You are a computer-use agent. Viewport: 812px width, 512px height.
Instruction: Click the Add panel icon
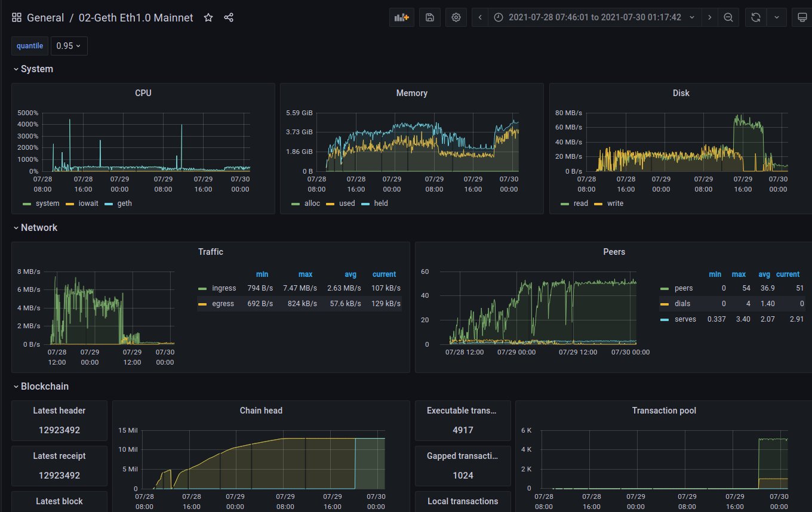[401, 17]
